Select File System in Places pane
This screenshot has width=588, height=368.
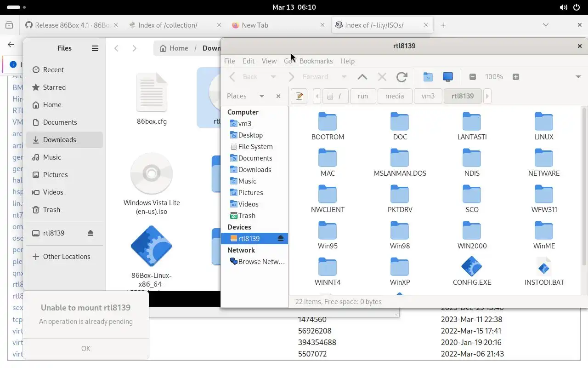pos(255,147)
